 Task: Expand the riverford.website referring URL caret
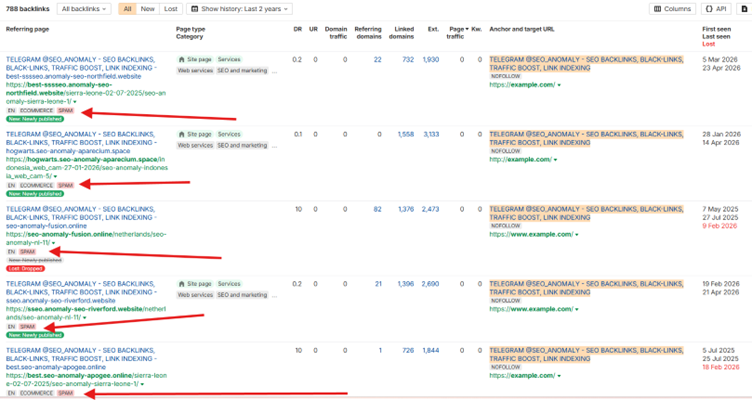coord(84,318)
